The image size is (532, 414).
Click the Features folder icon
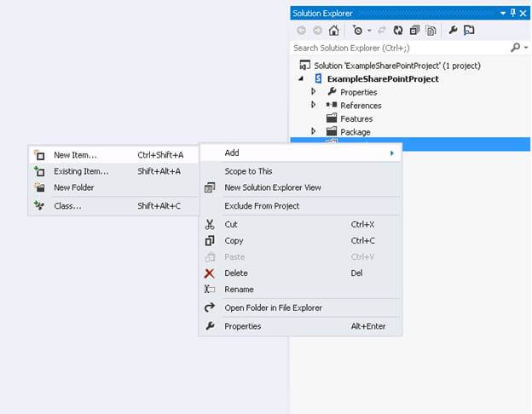tap(332, 118)
